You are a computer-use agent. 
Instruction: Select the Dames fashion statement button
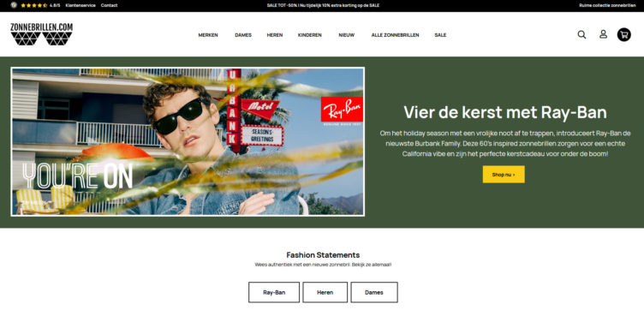(374, 292)
